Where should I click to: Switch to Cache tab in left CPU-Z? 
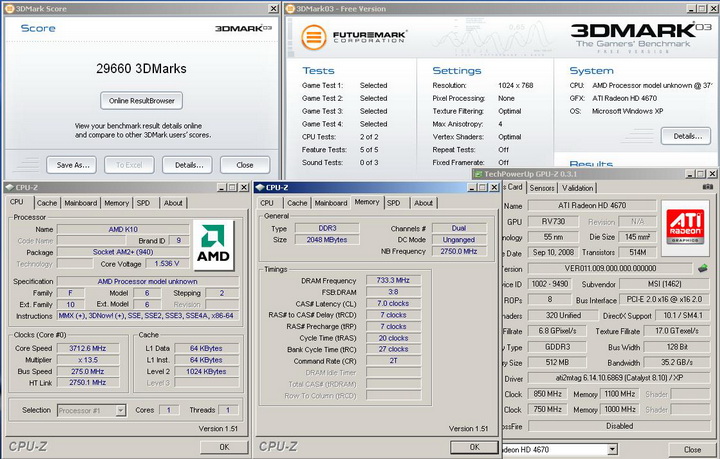pos(47,203)
